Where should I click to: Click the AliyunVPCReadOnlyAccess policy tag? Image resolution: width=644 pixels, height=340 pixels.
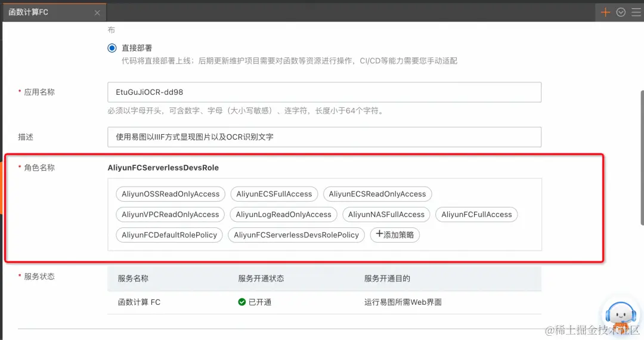[x=170, y=214]
